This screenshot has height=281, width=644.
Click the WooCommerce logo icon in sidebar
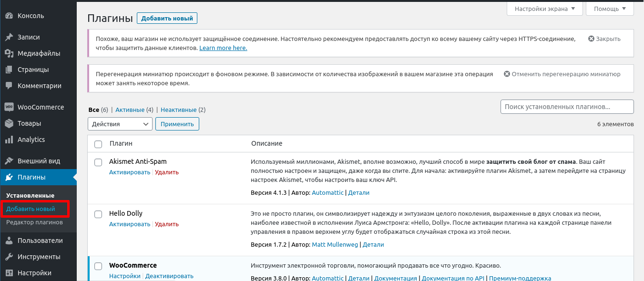tap(9, 107)
